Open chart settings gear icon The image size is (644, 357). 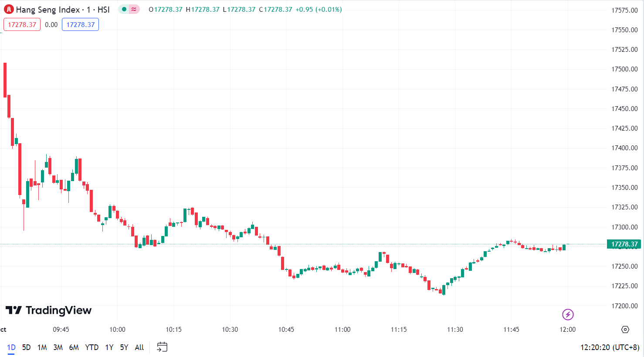click(x=625, y=330)
